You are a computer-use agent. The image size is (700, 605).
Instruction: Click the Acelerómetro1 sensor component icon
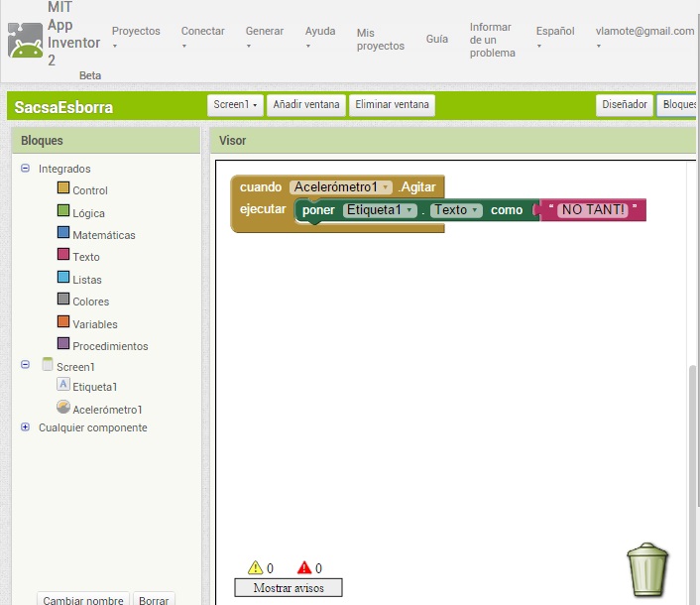63,407
